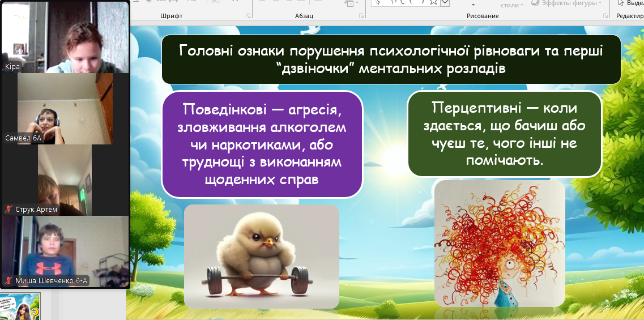Select the Миша Шевченко 6-А video tile
The width and height of the screenshot is (644, 320).
pyautogui.click(x=65, y=251)
